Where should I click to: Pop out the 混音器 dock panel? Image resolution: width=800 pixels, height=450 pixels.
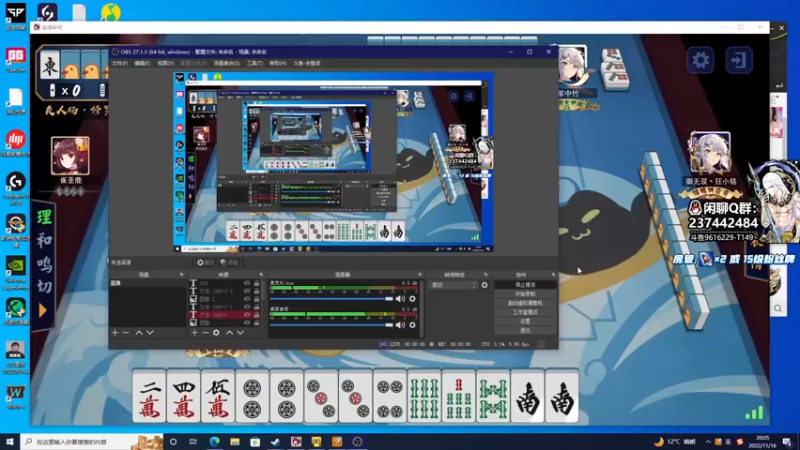pos(420,274)
